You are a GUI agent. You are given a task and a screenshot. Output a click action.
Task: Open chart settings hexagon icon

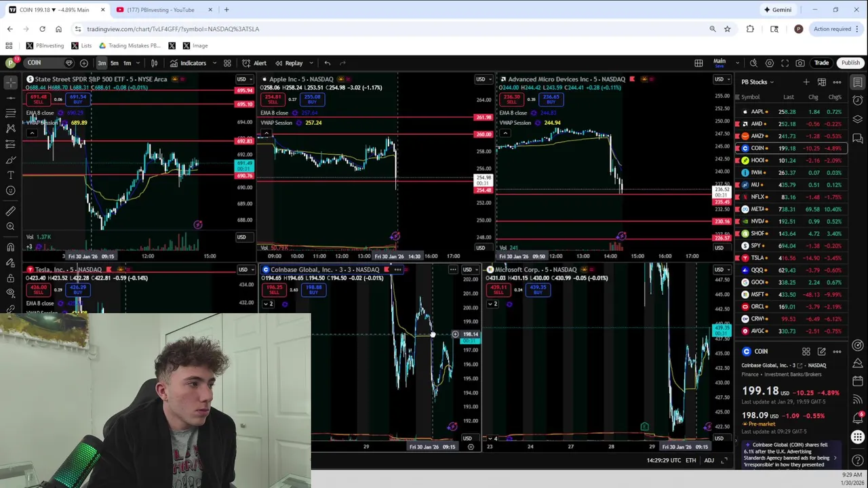769,63
